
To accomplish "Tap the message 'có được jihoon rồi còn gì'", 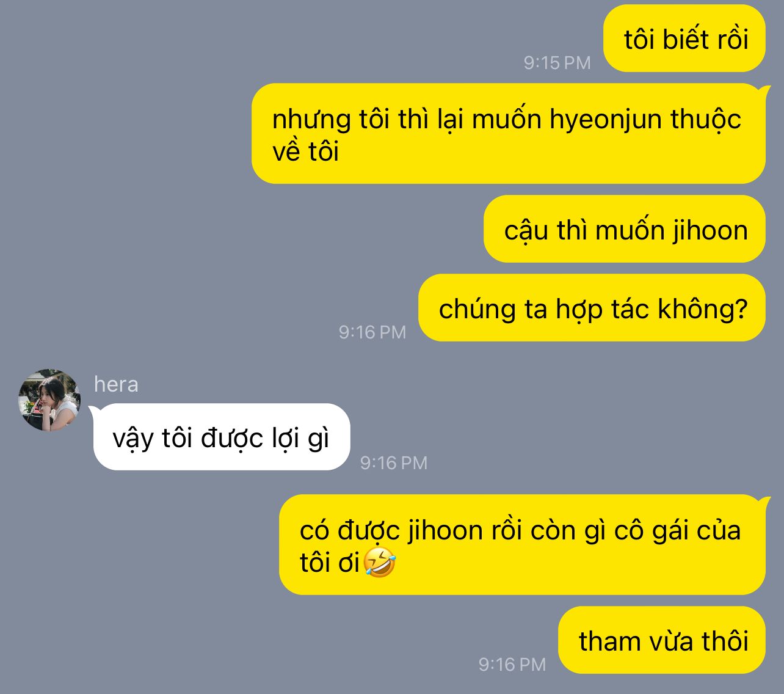I will click(522, 544).
